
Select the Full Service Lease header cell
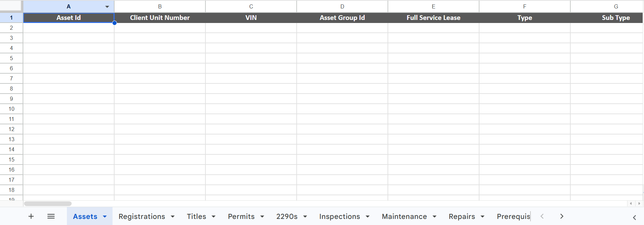pyautogui.click(x=433, y=18)
